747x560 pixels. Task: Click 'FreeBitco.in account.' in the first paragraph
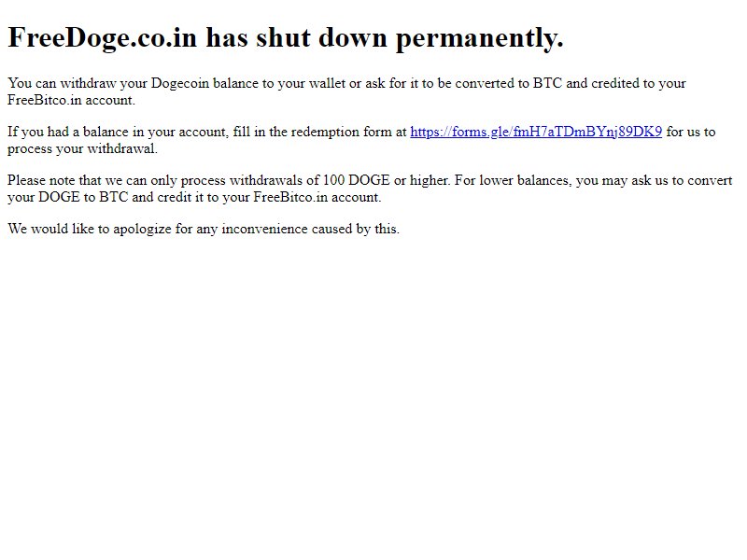pyautogui.click(x=72, y=100)
